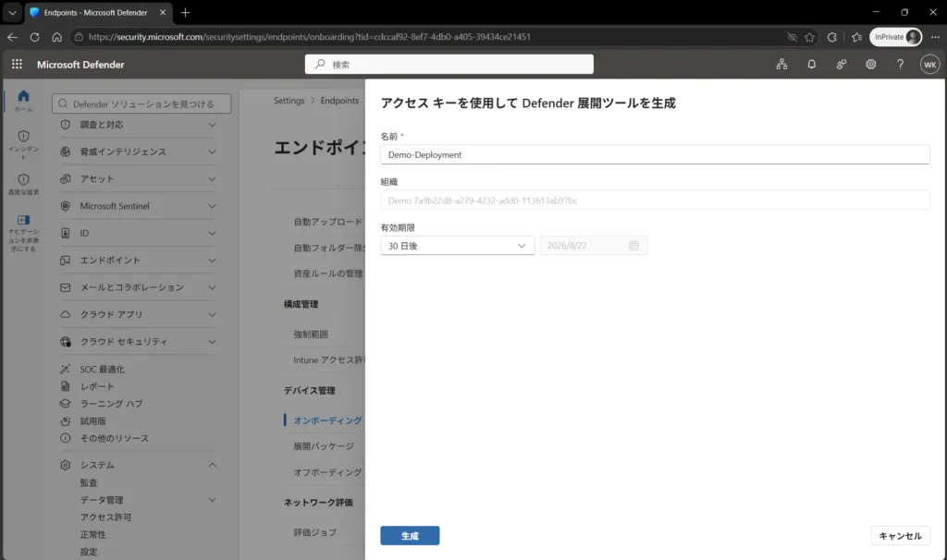
Task: Click the hide navigation icon in left rail
Action: tap(23, 220)
